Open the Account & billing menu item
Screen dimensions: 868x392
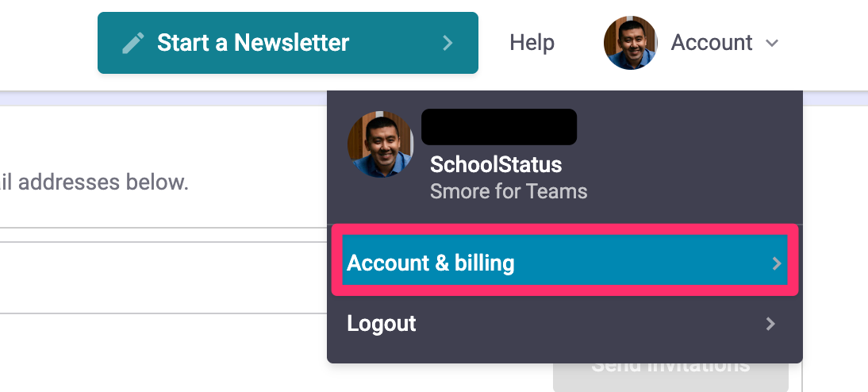pos(431,263)
